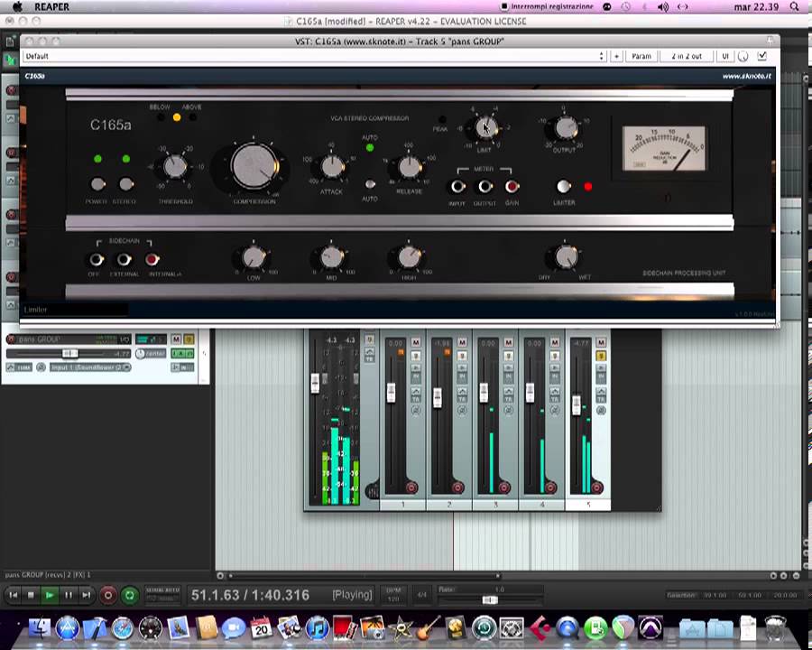Toggle the repeat loop button

point(129,595)
